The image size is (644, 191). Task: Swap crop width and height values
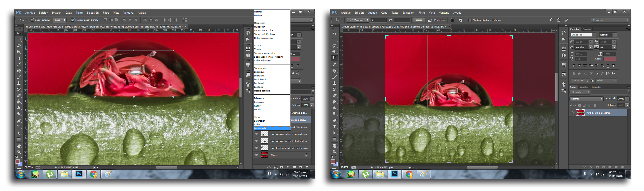click(x=390, y=20)
